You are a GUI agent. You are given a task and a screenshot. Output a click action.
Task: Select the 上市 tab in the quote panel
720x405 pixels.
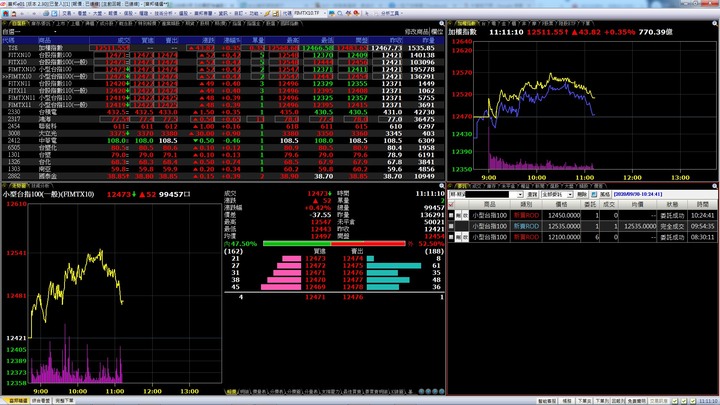[61, 23]
